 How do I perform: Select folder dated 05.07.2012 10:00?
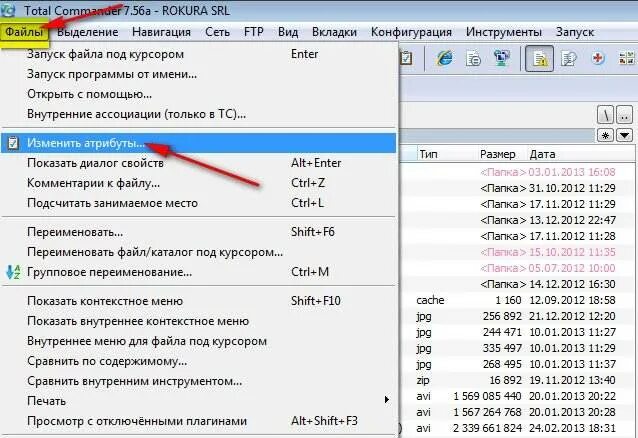[518, 268]
